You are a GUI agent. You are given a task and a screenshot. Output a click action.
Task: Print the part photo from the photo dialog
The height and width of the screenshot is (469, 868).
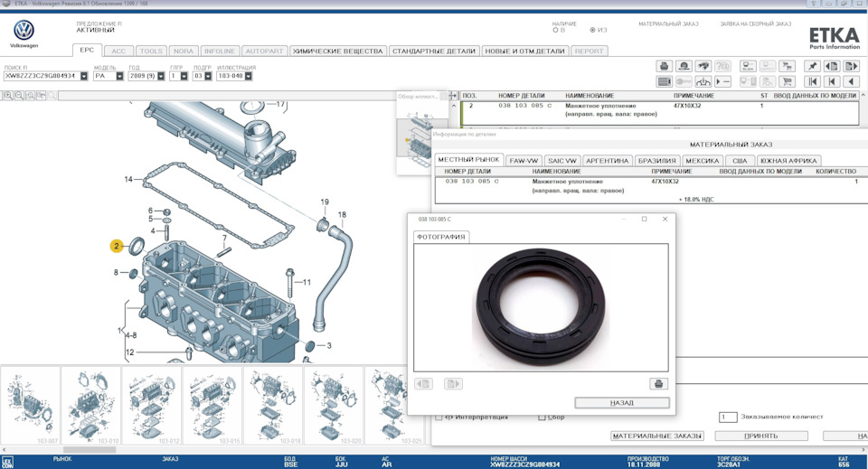[658, 383]
